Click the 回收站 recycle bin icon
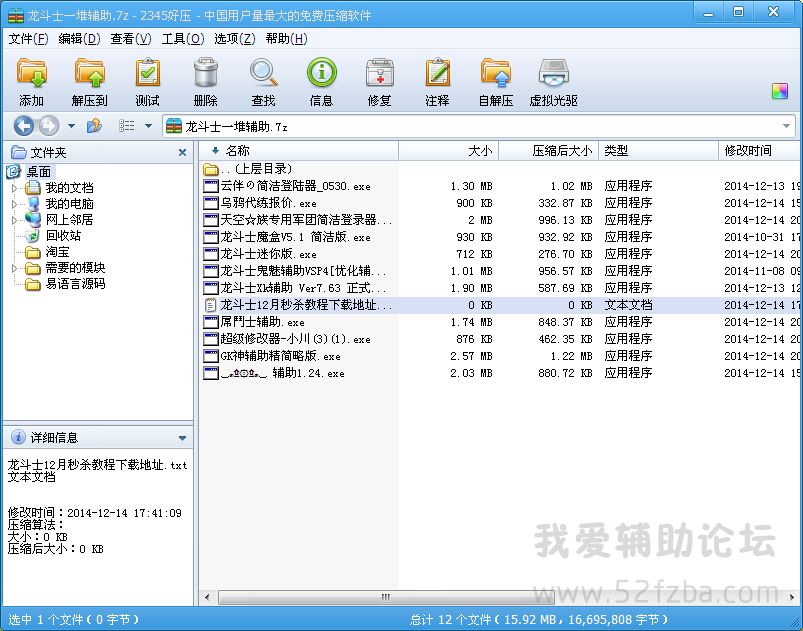 tap(33, 236)
